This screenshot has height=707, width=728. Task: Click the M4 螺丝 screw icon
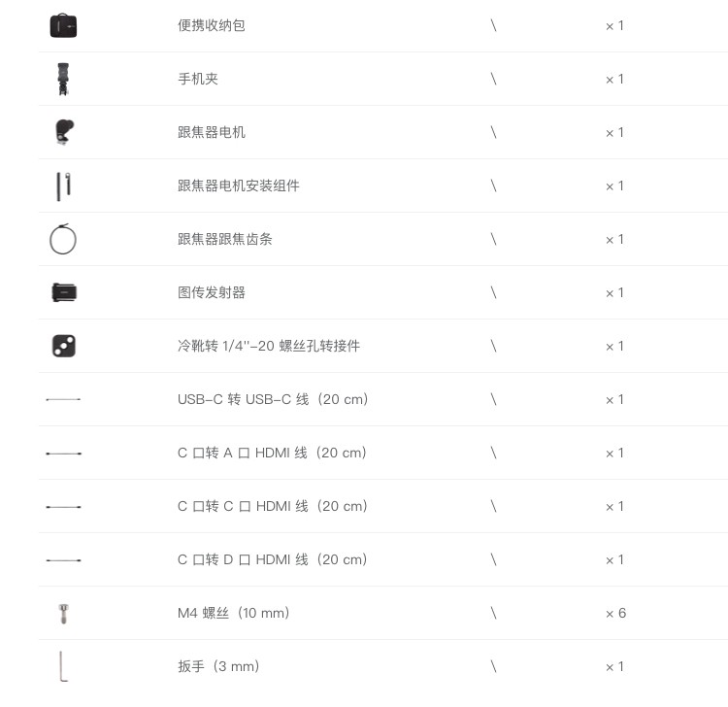click(64, 613)
